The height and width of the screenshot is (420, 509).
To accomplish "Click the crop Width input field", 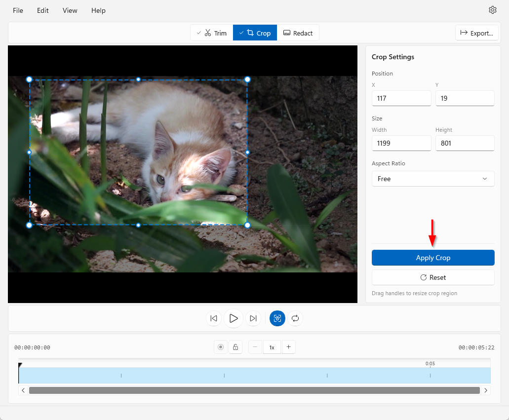I will [x=401, y=143].
